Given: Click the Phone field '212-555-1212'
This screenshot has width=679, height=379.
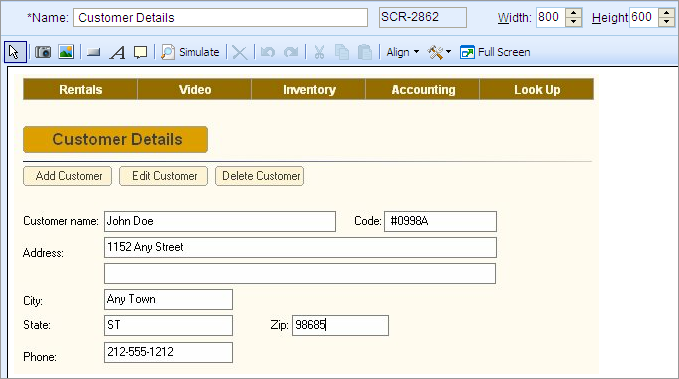Looking at the screenshot, I should [168, 352].
